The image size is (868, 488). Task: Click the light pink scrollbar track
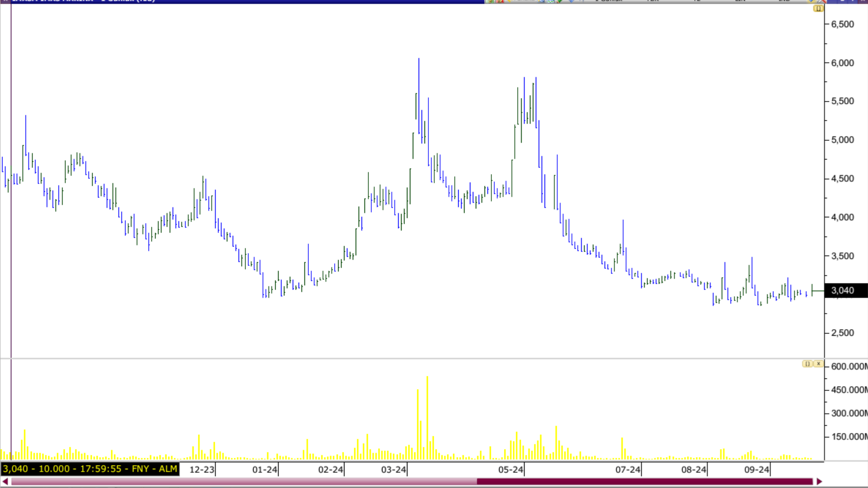pos(244,482)
